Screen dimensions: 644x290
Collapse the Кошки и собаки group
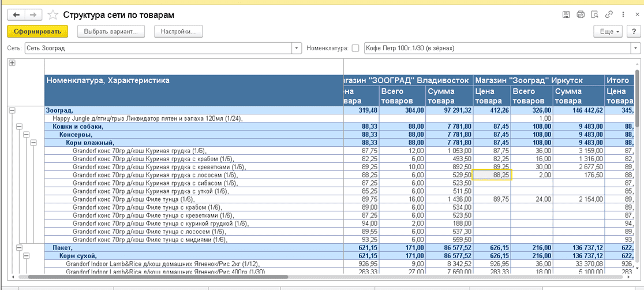(19, 126)
